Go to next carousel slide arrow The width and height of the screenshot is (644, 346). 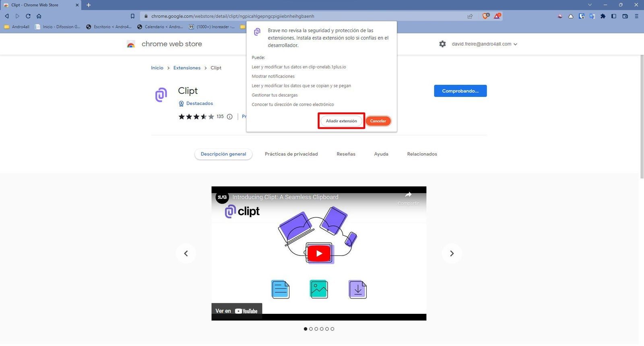click(452, 253)
